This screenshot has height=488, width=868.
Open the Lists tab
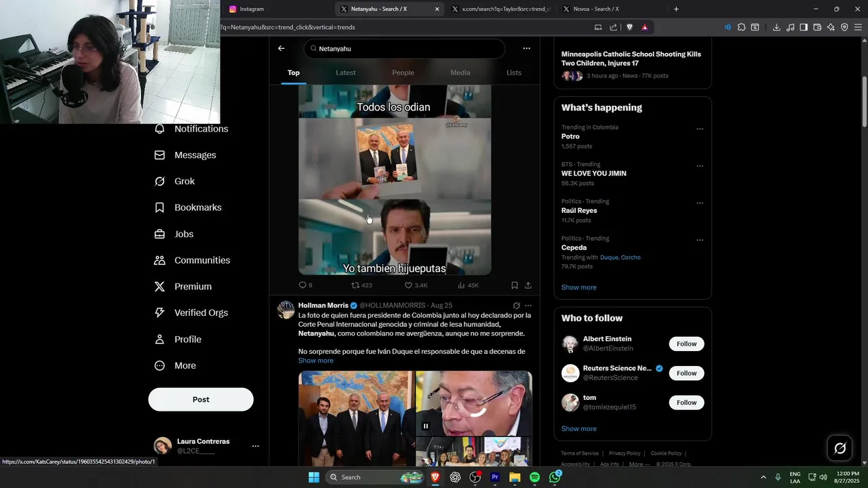[x=514, y=73]
